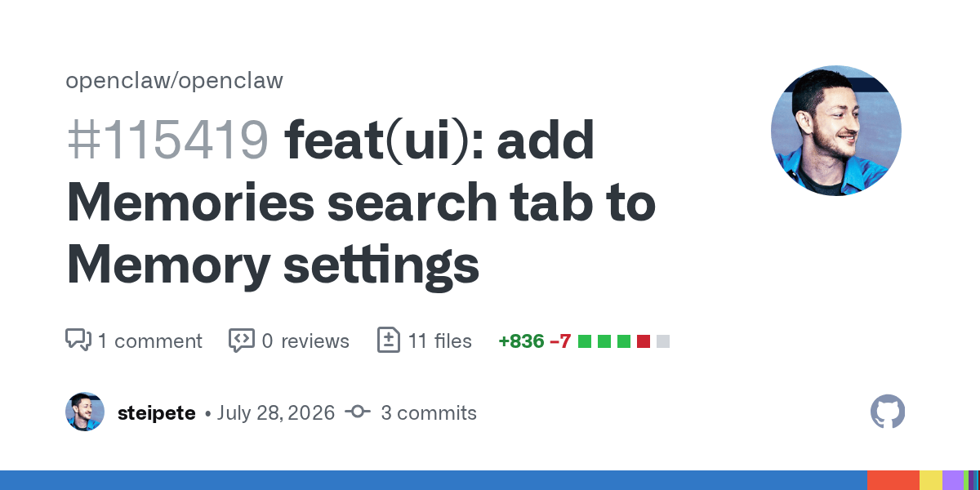Image resolution: width=980 pixels, height=490 pixels.
Task: Click the +836 additions count
Action: (x=521, y=341)
